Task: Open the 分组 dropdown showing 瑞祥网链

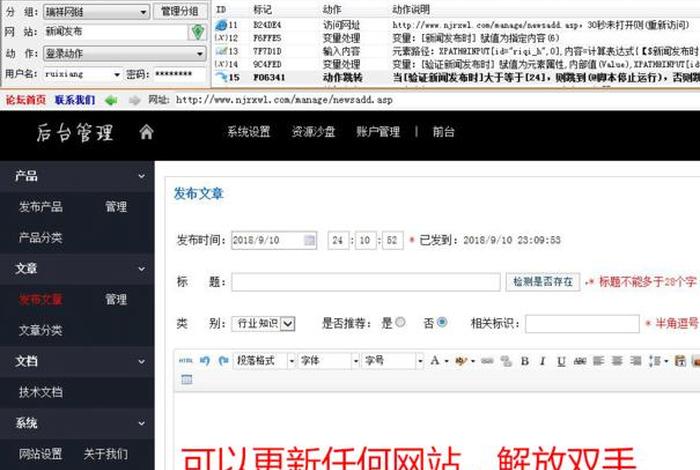Action: 96,12
